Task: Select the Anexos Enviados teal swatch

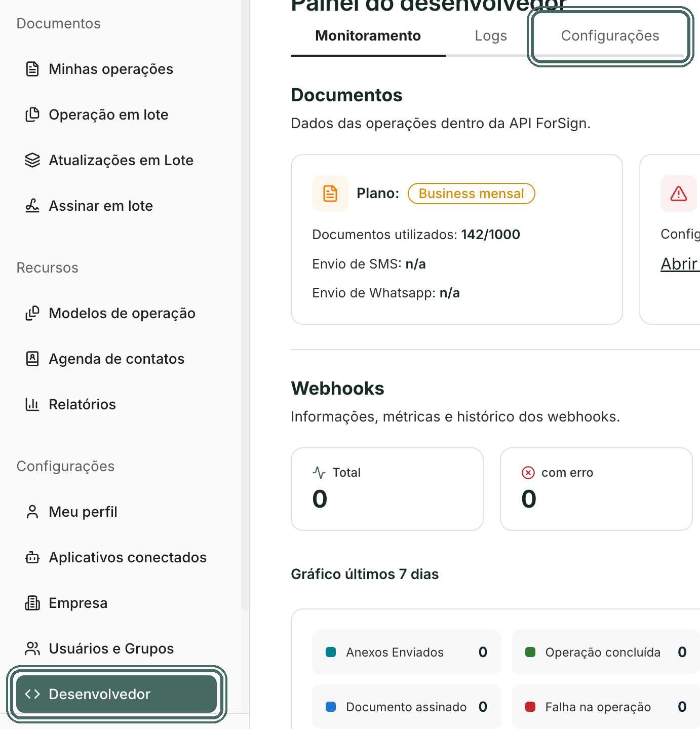Action: [331, 652]
